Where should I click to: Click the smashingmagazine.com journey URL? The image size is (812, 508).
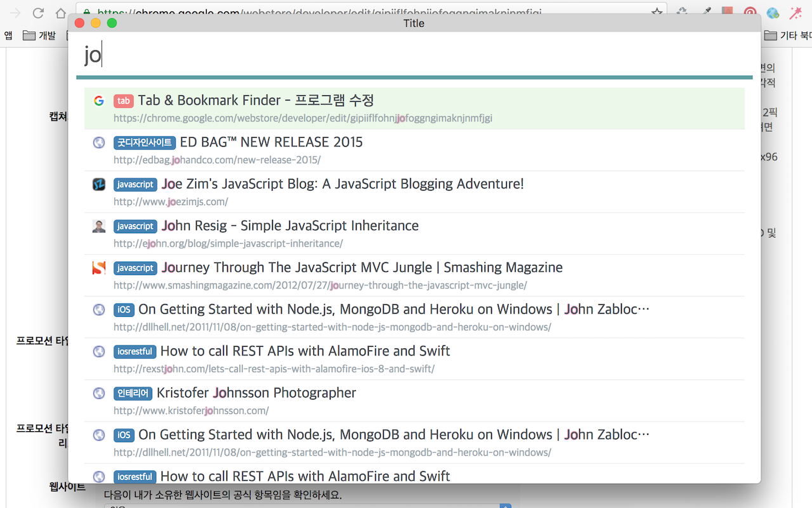click(320, 286)
